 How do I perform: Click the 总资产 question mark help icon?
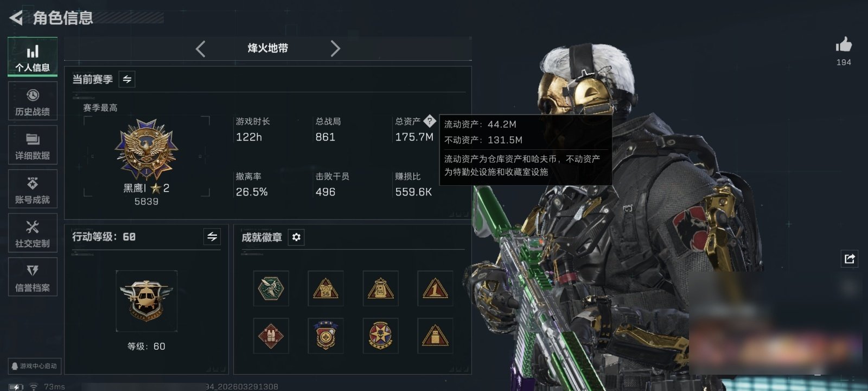(x=429, y=121)
